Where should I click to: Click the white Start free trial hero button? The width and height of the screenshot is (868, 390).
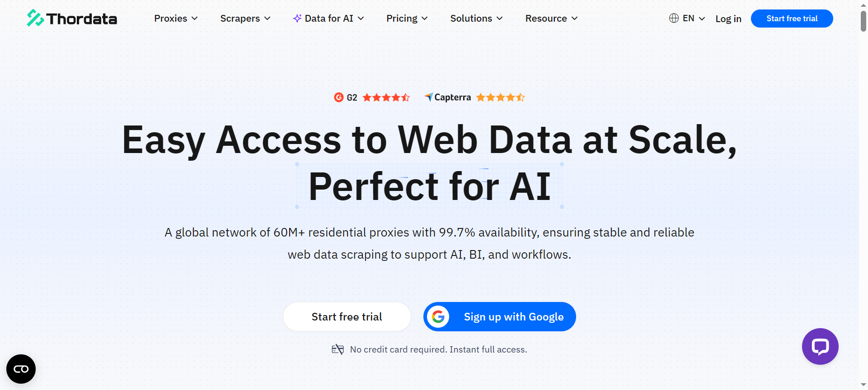pos(347,317)
